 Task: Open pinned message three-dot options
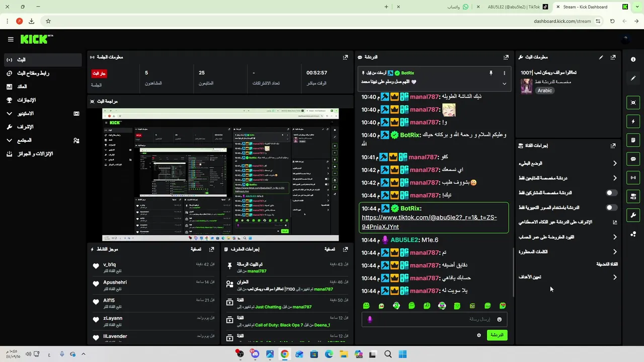click(504, 73)
